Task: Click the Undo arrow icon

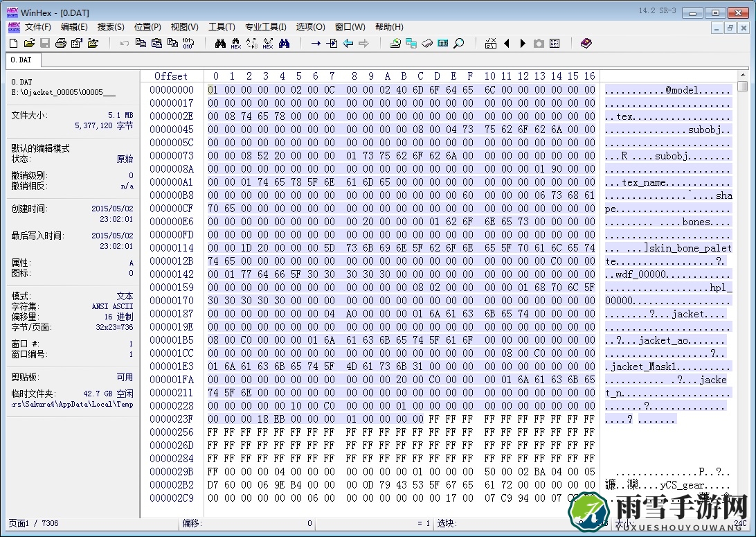Action: coord(125,44)
